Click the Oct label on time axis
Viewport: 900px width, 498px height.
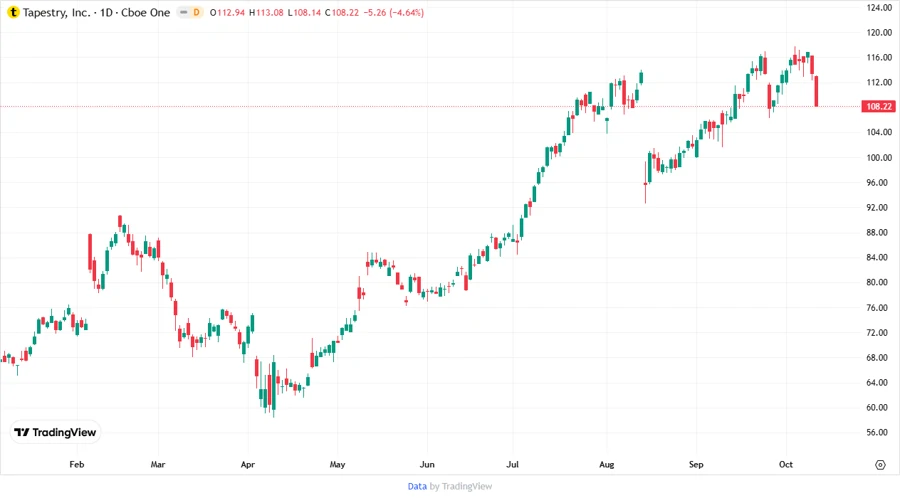click(785, 465)
